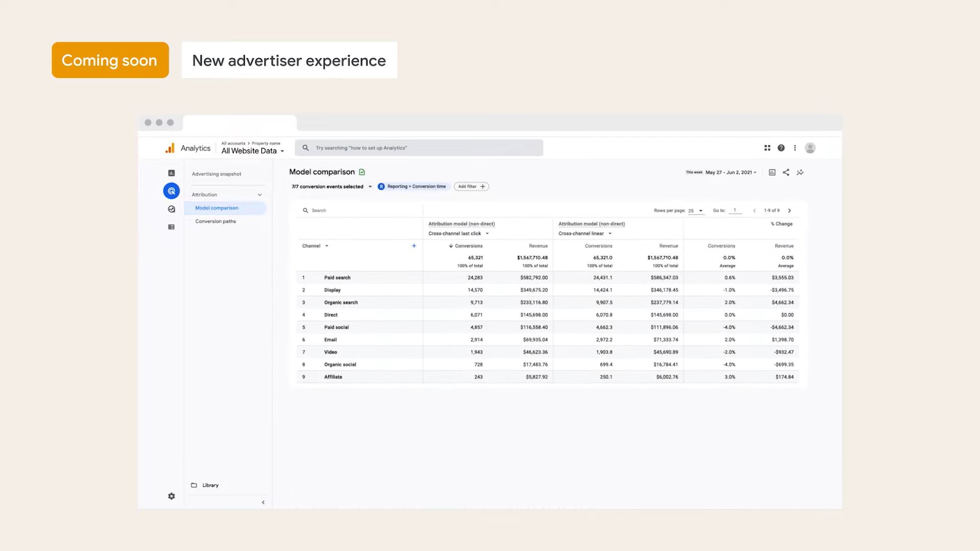Click the Affiliate channel row
Image resolution: width=980 pixels, height=551 pixels.
pos(548,377)
